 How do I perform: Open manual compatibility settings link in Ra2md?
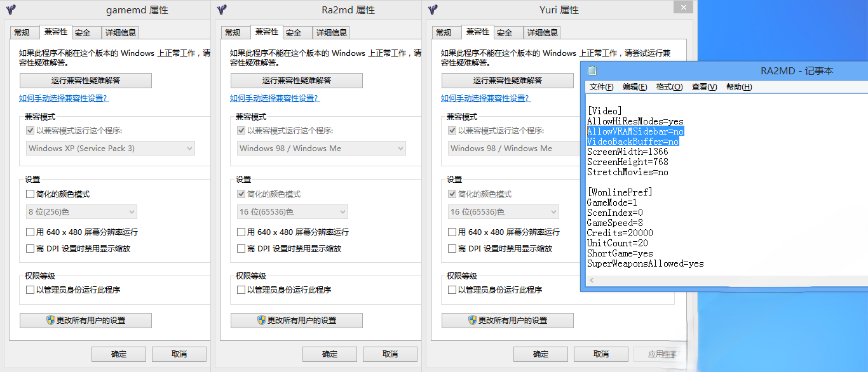(275, 98)
